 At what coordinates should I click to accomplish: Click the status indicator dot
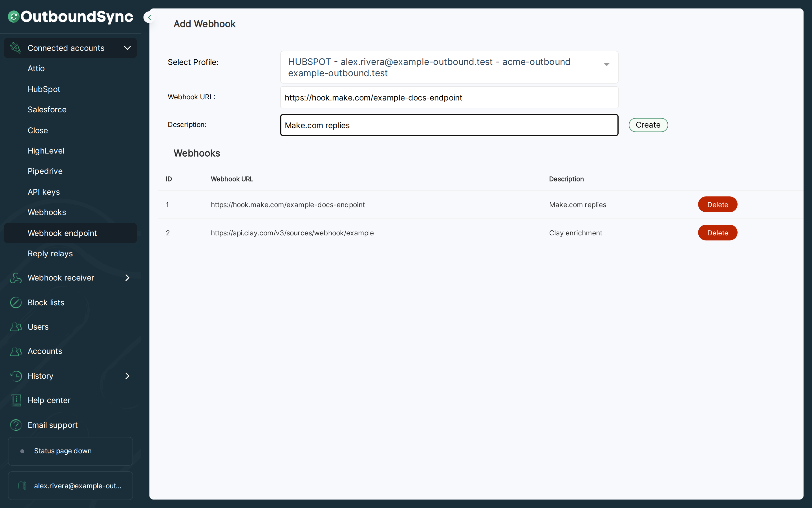22,451
